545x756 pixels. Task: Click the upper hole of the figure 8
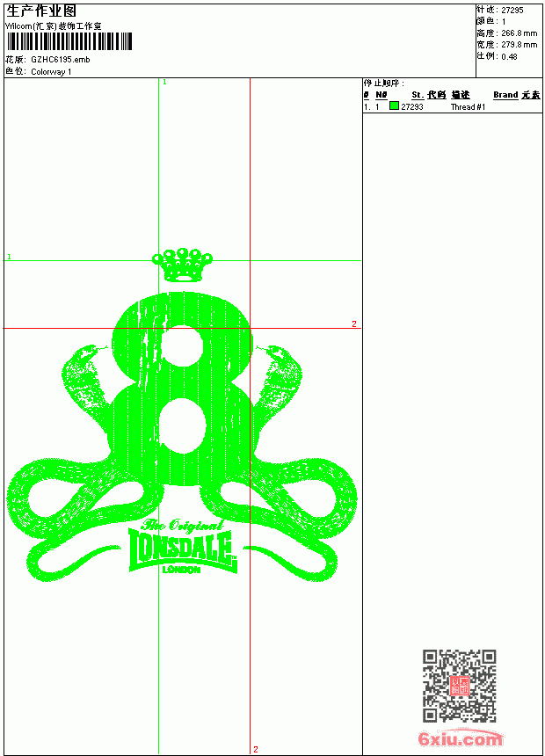182,345
